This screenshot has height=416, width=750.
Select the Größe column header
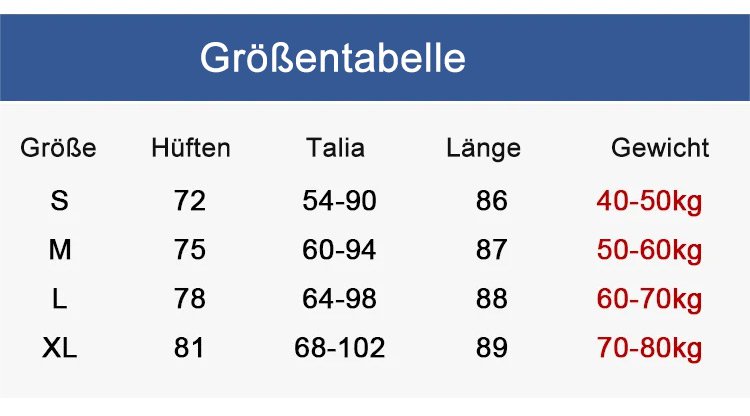click(x=59, y=149)
